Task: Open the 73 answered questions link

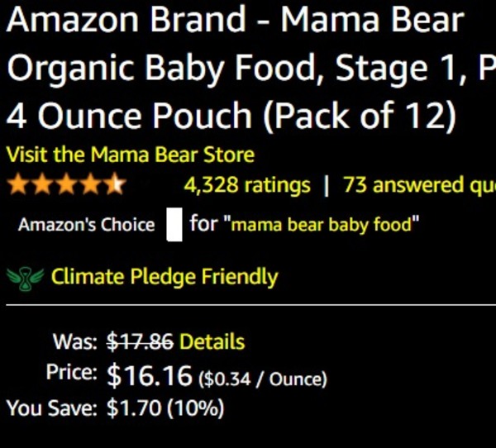Action: tap(418, 185)
